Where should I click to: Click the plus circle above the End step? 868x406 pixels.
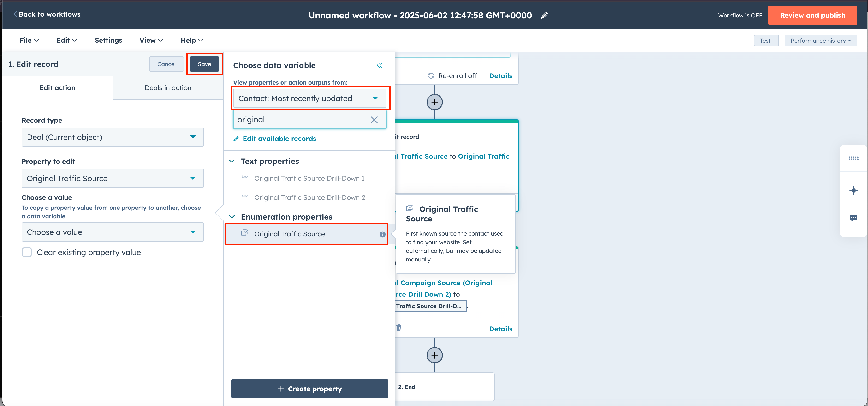pos(435,355)
